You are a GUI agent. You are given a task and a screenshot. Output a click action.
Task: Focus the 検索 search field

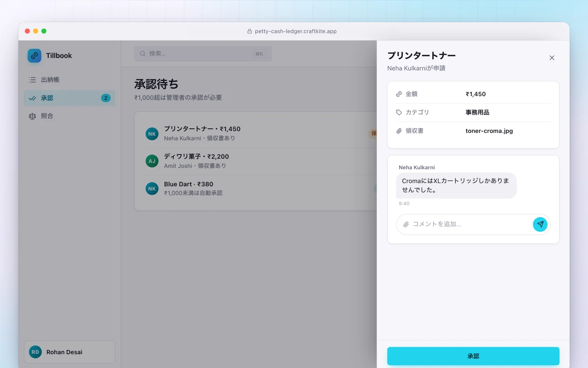pos(203,54)
